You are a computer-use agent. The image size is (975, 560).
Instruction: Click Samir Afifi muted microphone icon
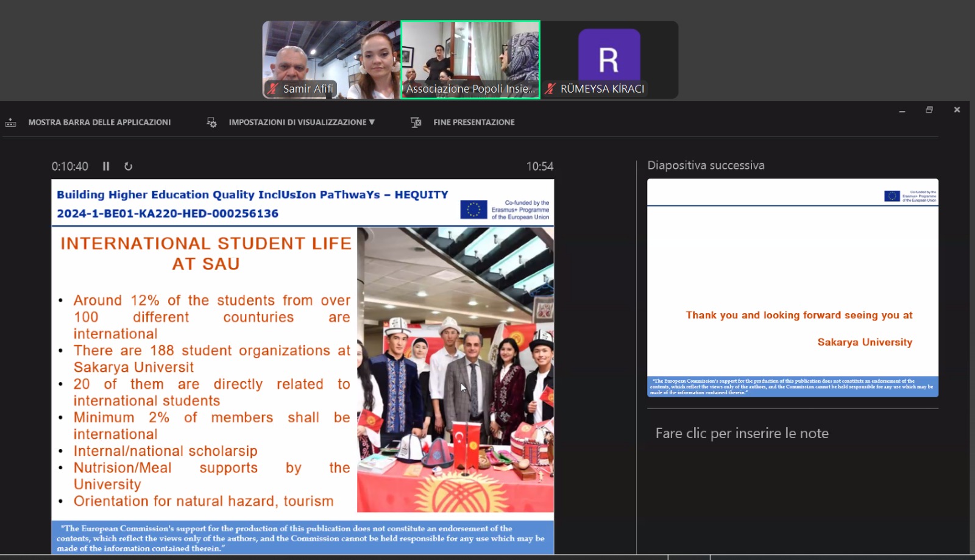tap(274, 89)
